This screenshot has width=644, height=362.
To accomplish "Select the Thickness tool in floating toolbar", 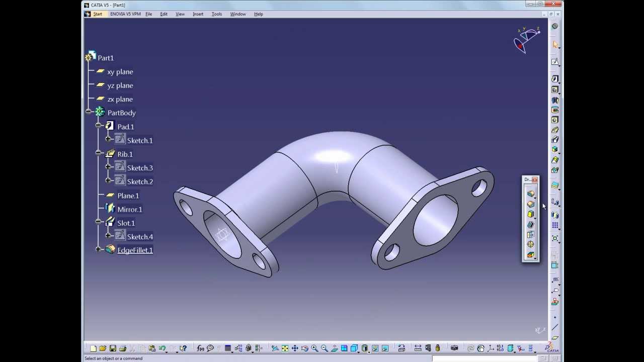I will 530,234.
